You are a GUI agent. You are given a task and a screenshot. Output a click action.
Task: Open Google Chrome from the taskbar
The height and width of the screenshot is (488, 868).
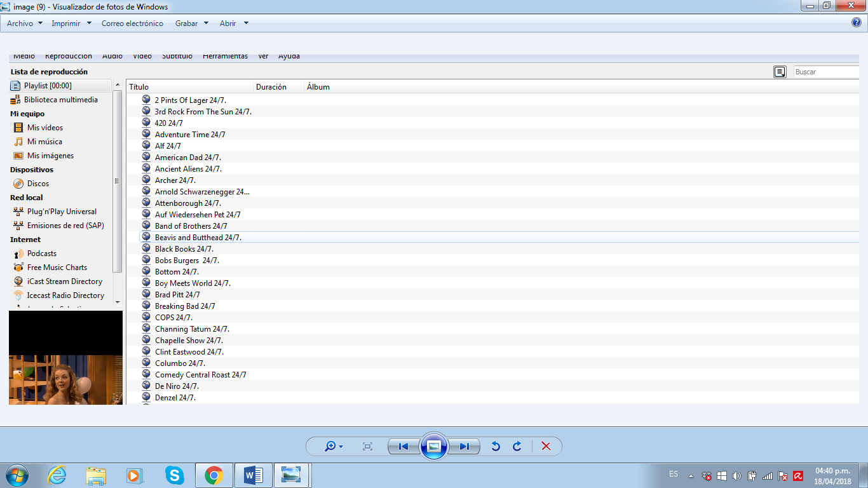click(x=214, y=475)
